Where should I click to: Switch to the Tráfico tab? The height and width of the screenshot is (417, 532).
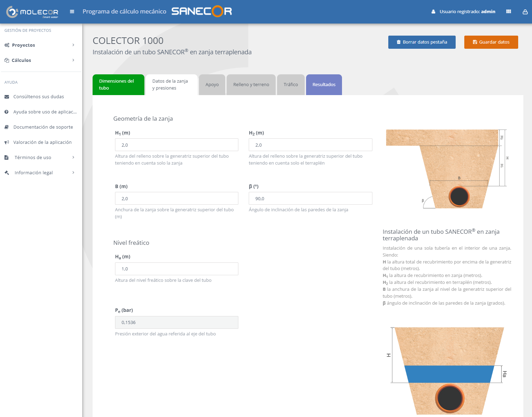click(291, 85)
